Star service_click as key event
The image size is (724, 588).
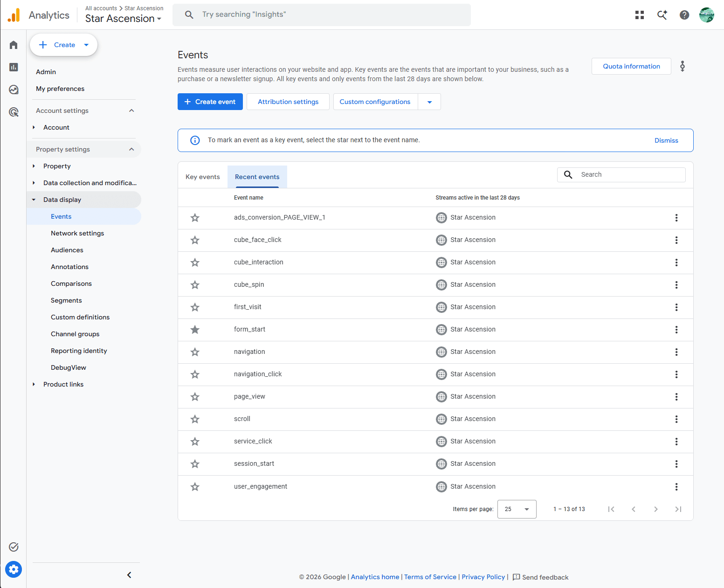(195, 442)
